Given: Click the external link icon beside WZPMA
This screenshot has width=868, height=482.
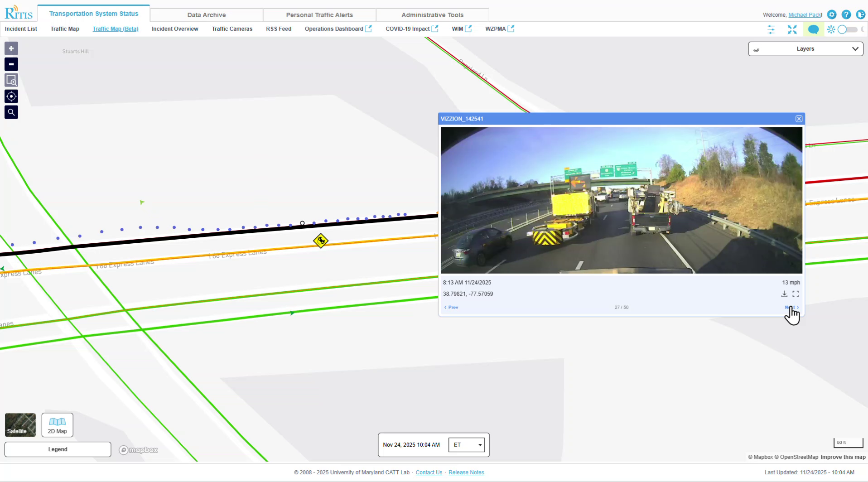Looking at the screenshot, I should click(511, 29).
